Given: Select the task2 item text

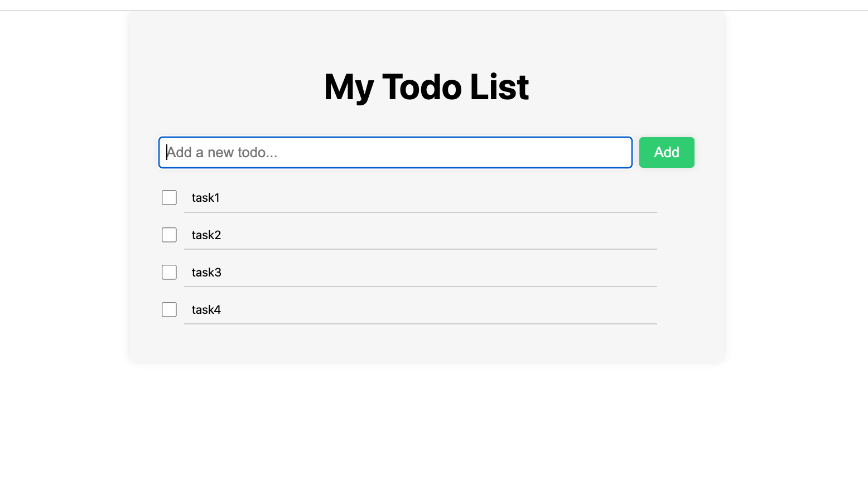Looking at the screenshot, I should (206, 235).
